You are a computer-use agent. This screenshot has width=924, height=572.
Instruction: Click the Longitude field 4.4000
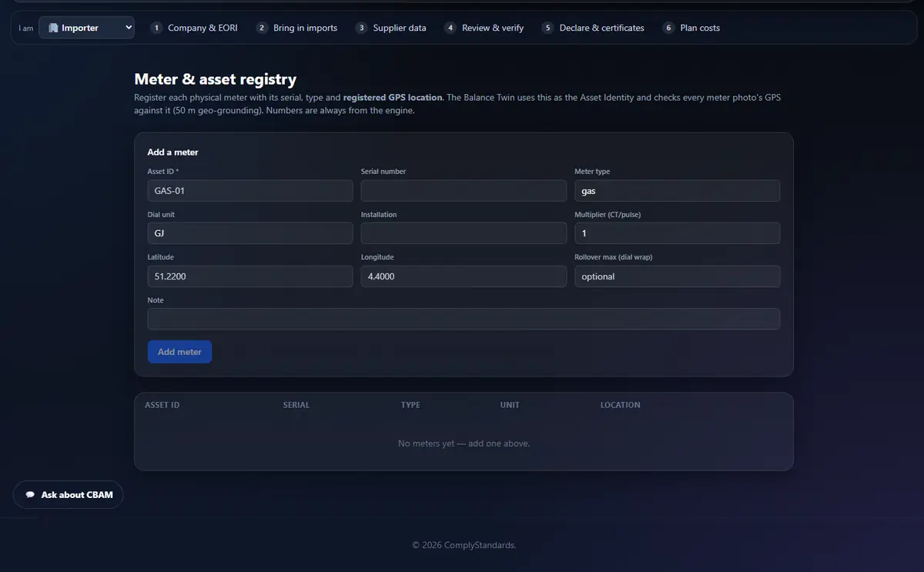(464, 276)
